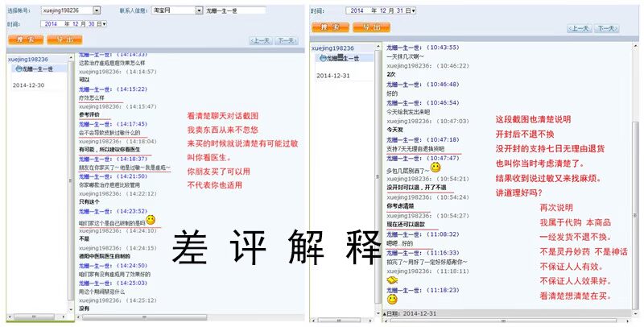Select the 2014-12-31 date entry in right list
Image resolution: width=644 pixels, height=327 pixels.
332,76
